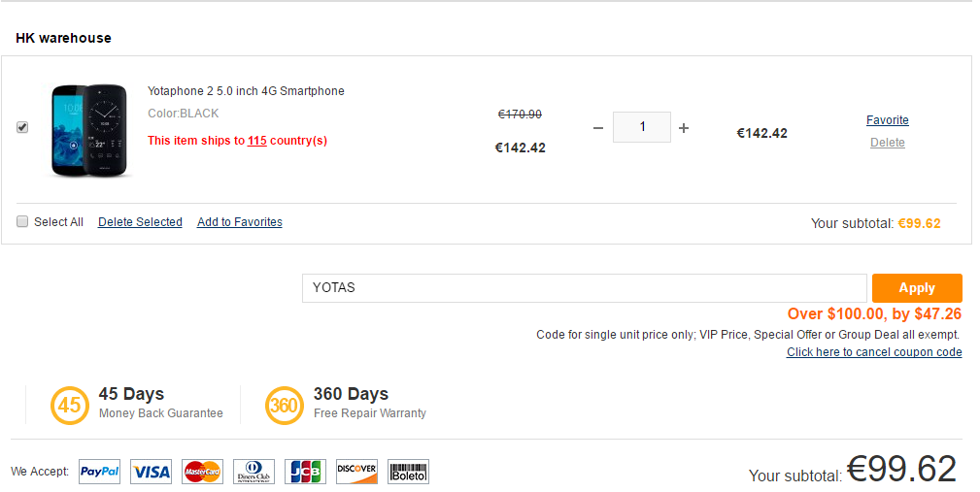Viewport: 980px width, 492px height.
Task: Click the PayPal payment icon
Action: (99, 472)
